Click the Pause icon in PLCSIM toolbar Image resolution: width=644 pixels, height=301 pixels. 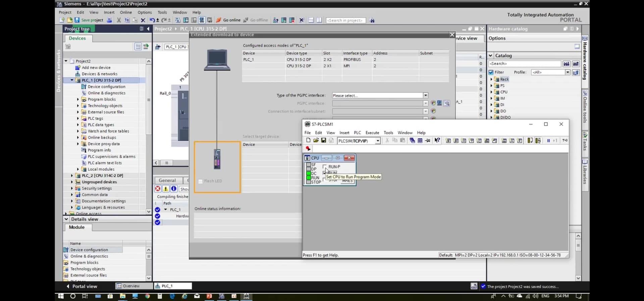tap(548, 141)
